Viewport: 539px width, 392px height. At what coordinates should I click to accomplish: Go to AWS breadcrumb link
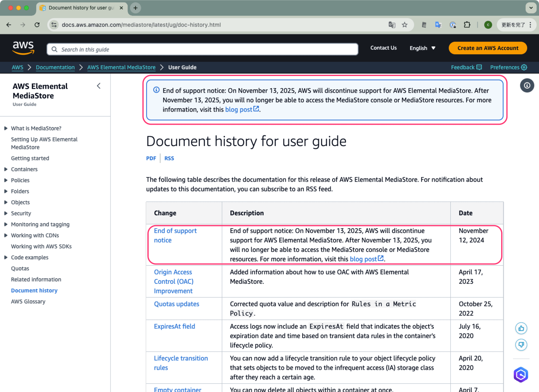tap(18, 67)
